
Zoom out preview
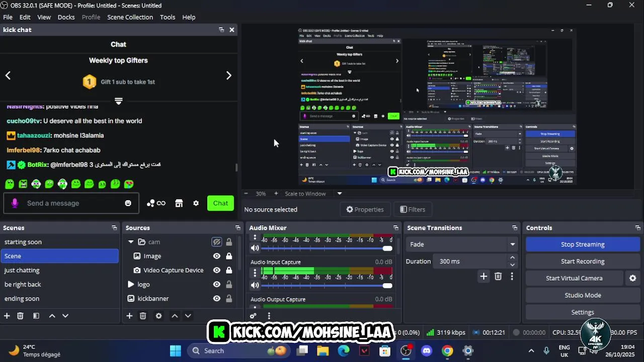246,194
